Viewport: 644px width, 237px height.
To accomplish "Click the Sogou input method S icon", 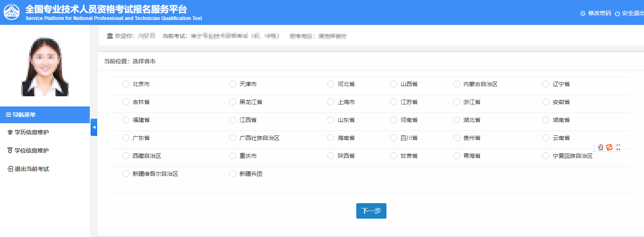I will click(609, 147).
